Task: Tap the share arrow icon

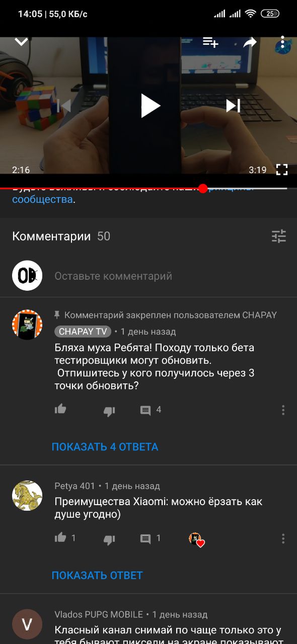Action: (x=250, y=43)
